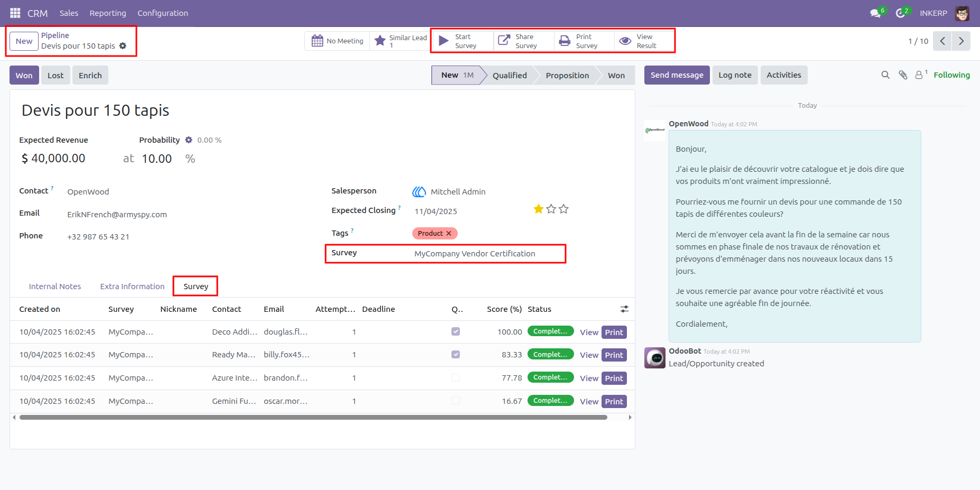Open the Salesperson field dropdown
Viewport: 980px width, 490px height.
[458, 192]
